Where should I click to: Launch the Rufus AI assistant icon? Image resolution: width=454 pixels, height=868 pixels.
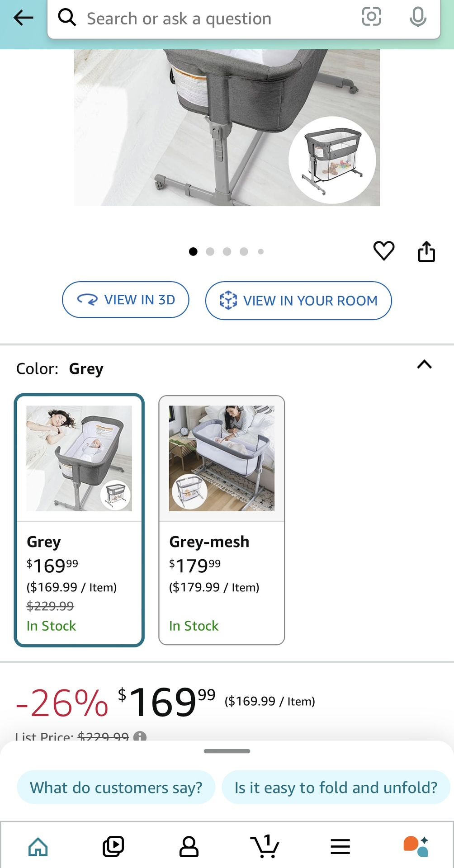416,846
